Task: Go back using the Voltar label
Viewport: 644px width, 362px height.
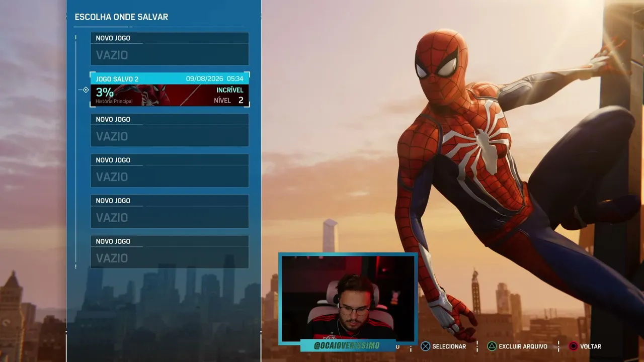Action: point(591,346)
